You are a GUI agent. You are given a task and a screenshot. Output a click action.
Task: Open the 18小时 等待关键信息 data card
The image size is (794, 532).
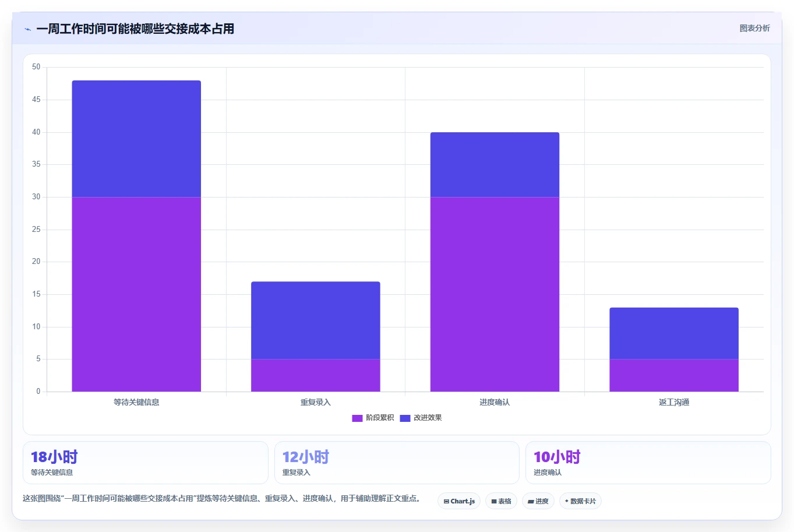146,463
